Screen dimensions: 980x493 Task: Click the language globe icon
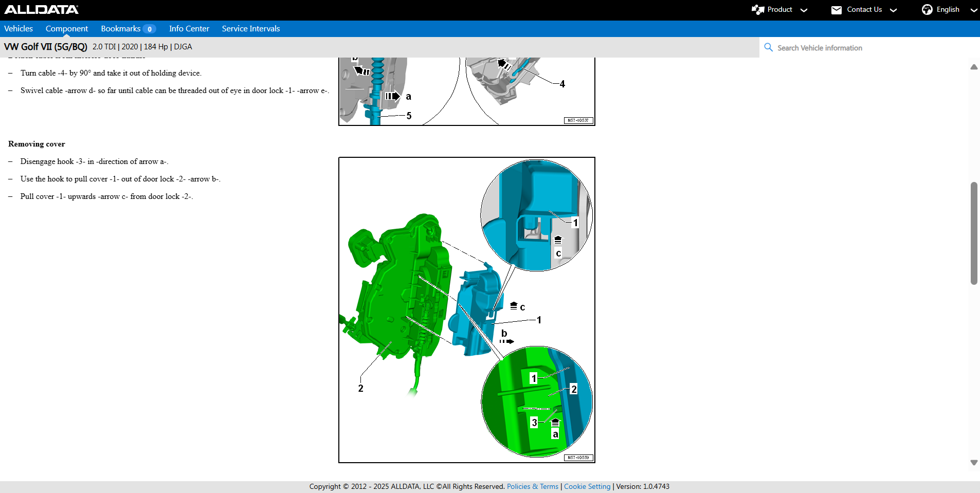927,10
